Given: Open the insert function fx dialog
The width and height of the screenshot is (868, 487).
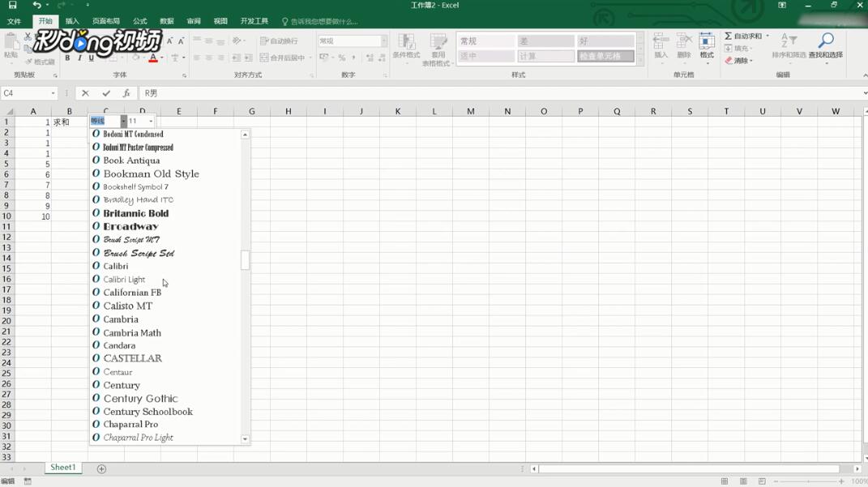Looking at the screenshot, I should pos(126,93).
